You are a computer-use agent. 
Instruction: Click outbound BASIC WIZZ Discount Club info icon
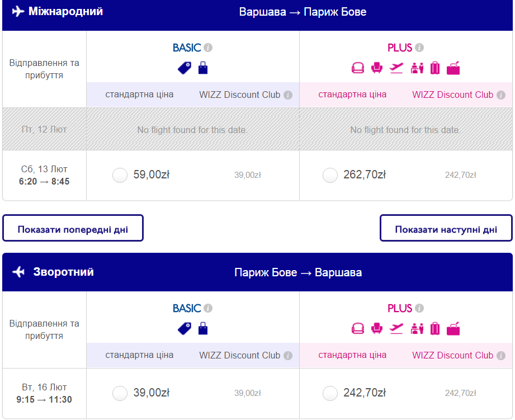tap(288, 95)
